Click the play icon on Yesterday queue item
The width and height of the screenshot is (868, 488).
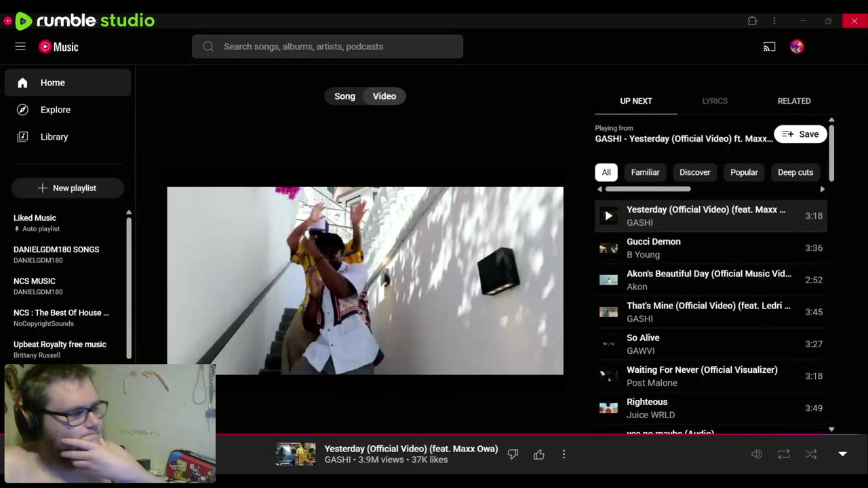pos(608,216)
